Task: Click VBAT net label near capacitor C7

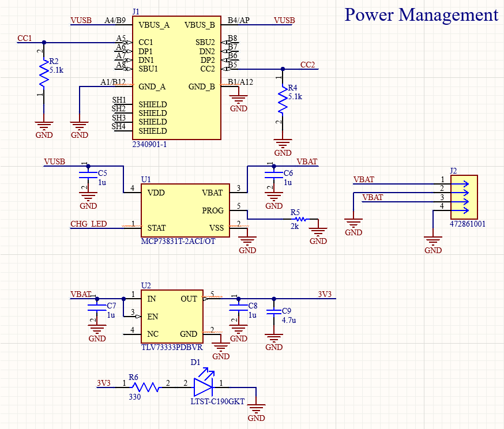Action: coord(81,294)
